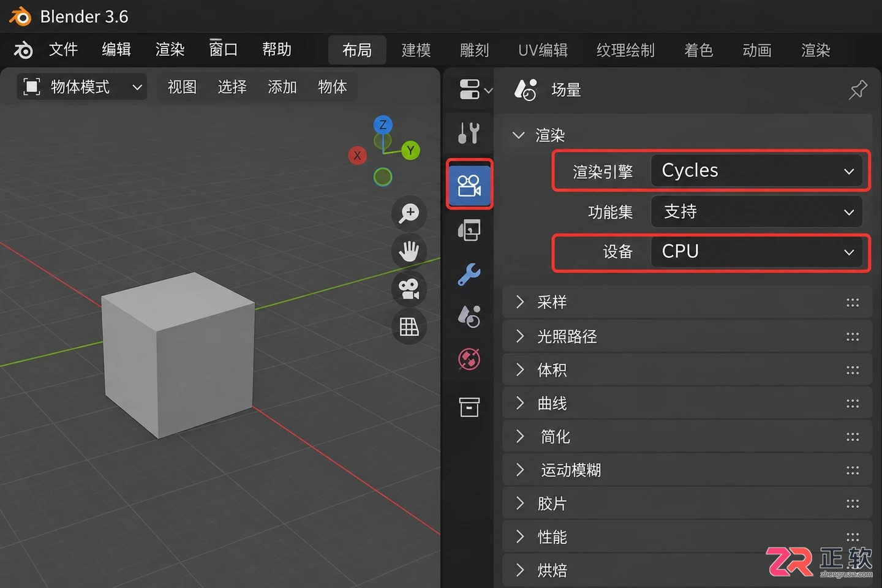Click the blue Z axis gizmo
The height and width of the screenshot is (588, 882).
click(x=383, y=125)
